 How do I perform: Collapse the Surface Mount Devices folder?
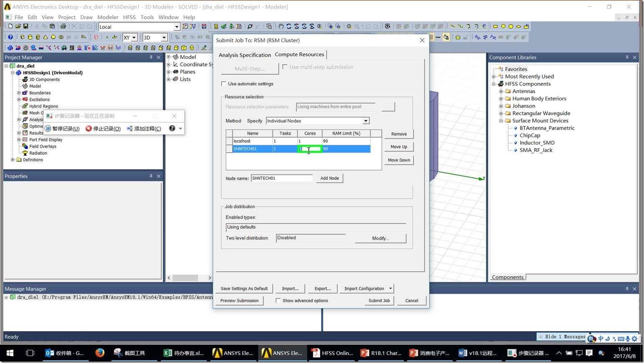[501, 121]
